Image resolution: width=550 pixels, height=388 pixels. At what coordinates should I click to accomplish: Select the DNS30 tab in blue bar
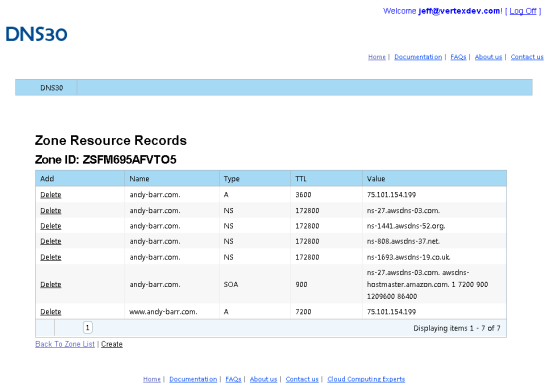coord(52,88)
